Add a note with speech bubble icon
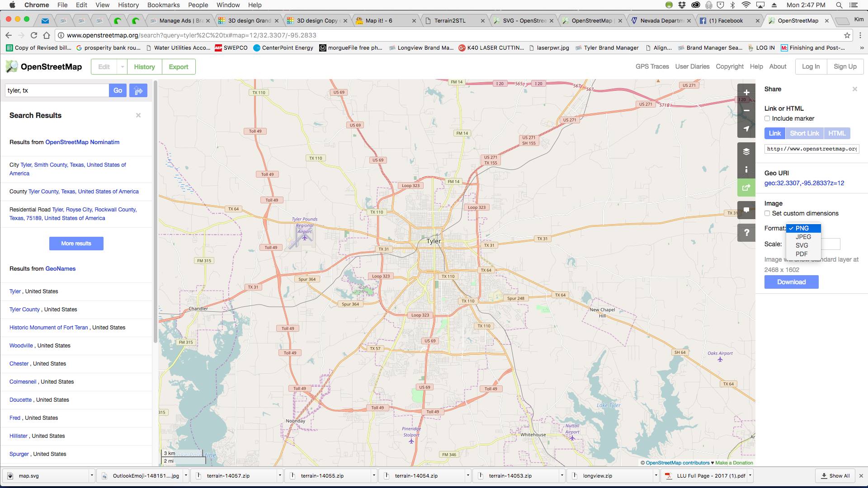Image resolution: width=868 pixels, height=488 pixels. pos(746,210)
